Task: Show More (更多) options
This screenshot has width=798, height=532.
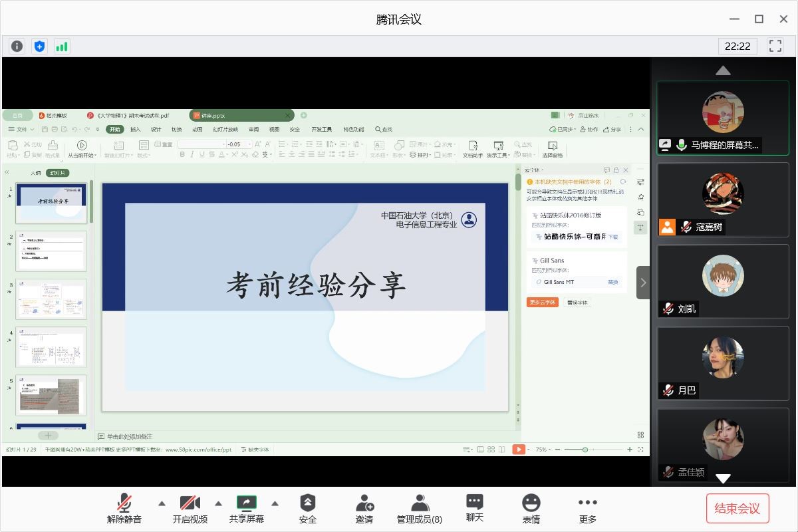Action: [587, 509]
